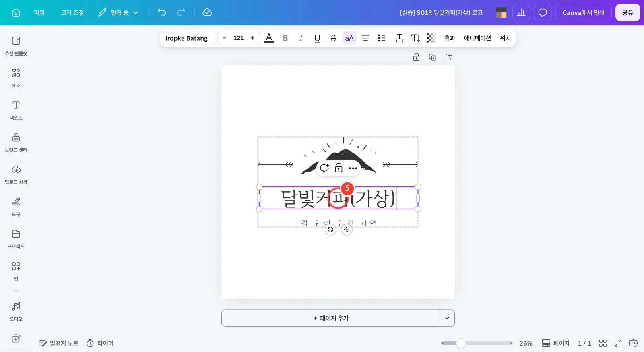Viewport: 644px width, 352px height.
Task: Open the Iropke Batang font selector
Action: point(188,38)
